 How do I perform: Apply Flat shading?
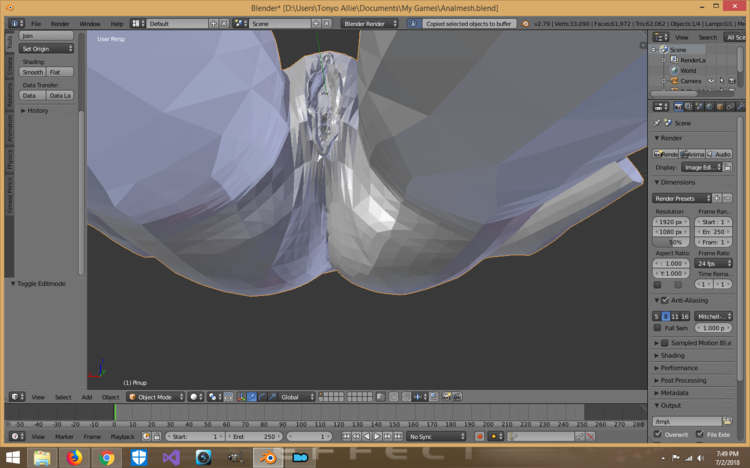[60, 72]
